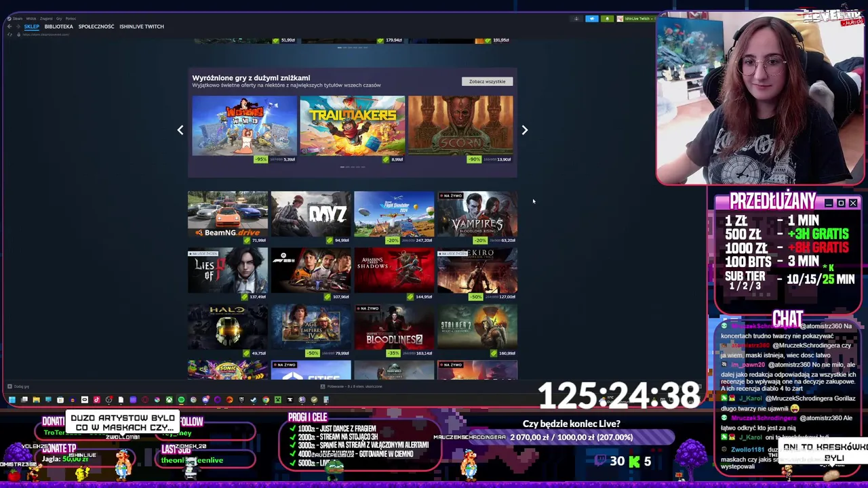Open the Vampires Bloodlord Rising tile
Viewport: 868px width, 488px height.
477,217
